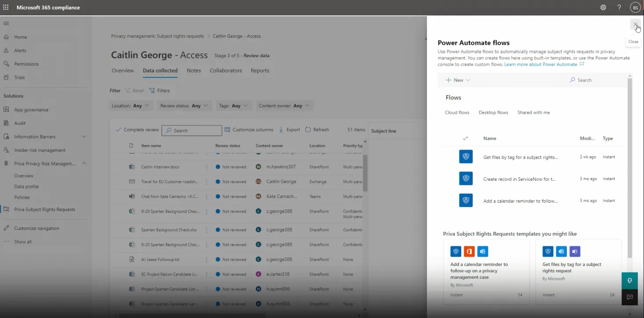
Task: Open the Review status filter dropdown
Action: pyautogui.click(x=185, y=106)
